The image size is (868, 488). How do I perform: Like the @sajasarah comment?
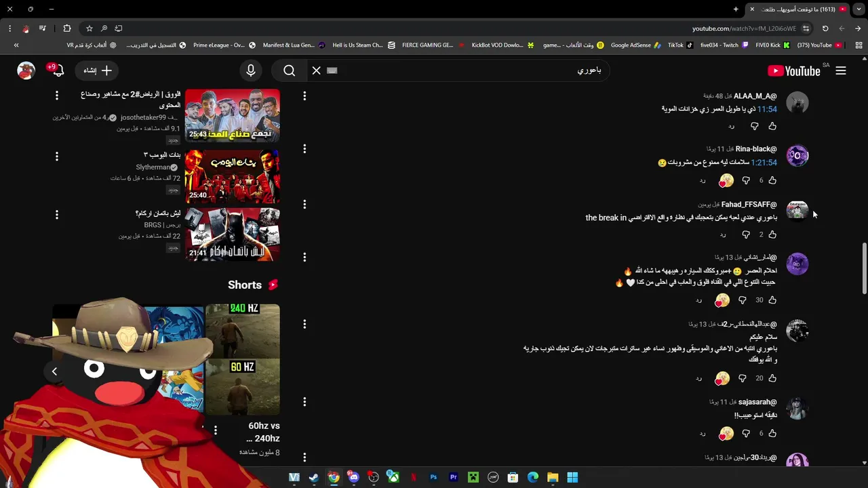click(772, 433)
